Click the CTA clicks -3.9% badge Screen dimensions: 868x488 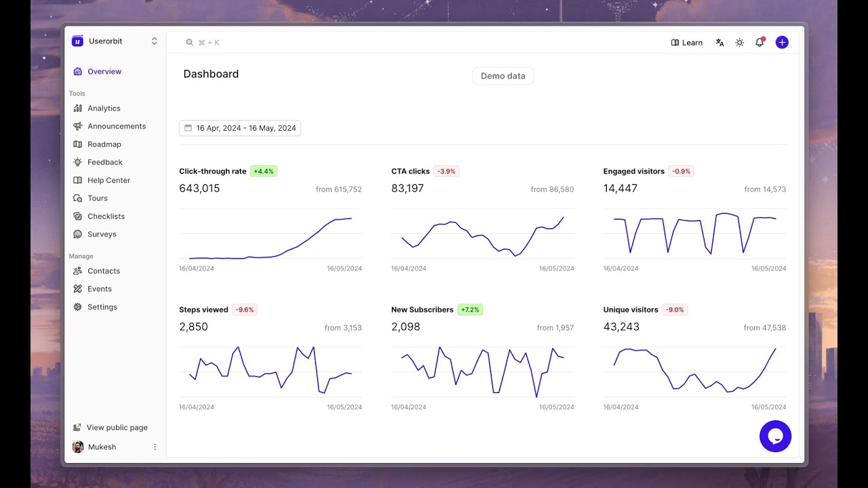coord(447,171)
